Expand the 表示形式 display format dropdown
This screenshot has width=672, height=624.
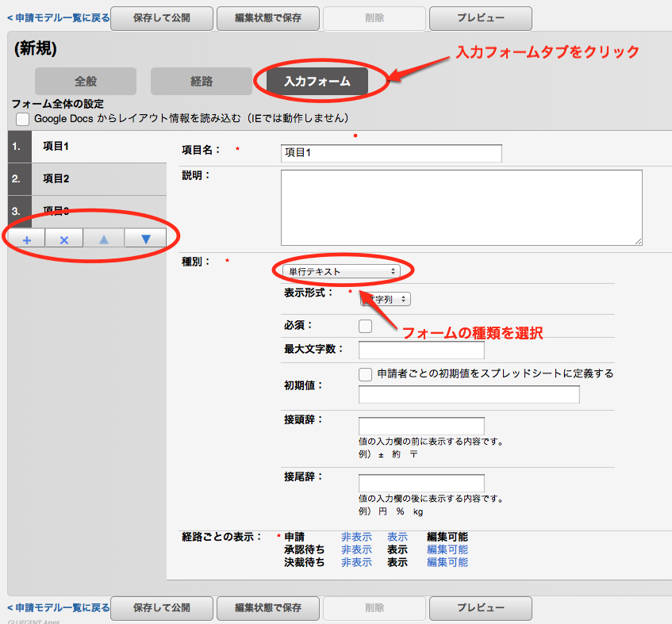[x=386, y=299]
